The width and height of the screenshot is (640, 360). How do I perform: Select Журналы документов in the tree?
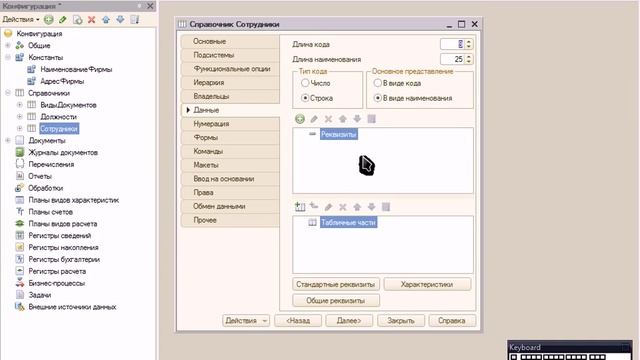[x=63, y=152]
